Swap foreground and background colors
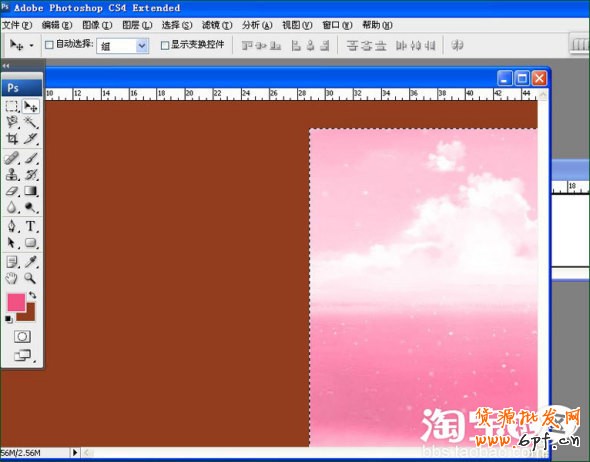The image size is (590, 462). click(32, 295)
